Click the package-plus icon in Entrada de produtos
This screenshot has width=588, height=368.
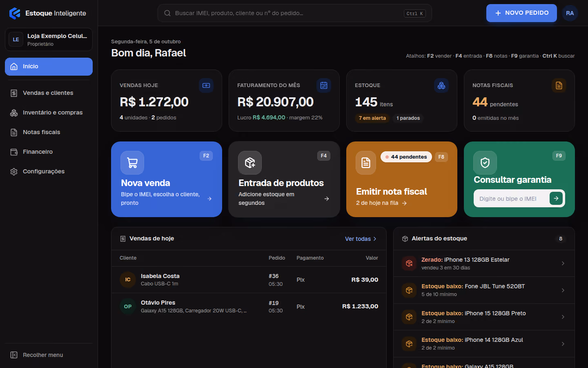pos(250,163)
